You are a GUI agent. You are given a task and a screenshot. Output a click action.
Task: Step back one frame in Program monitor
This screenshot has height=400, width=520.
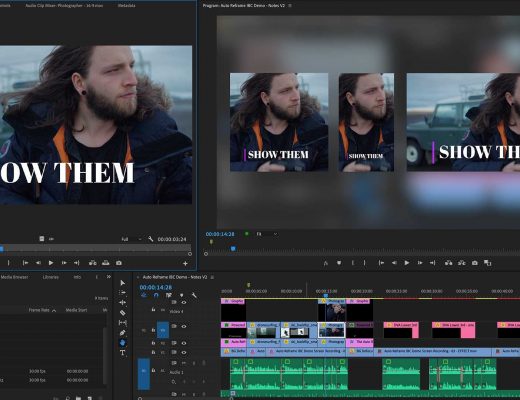pyautogui.click(x=394, y=263)
